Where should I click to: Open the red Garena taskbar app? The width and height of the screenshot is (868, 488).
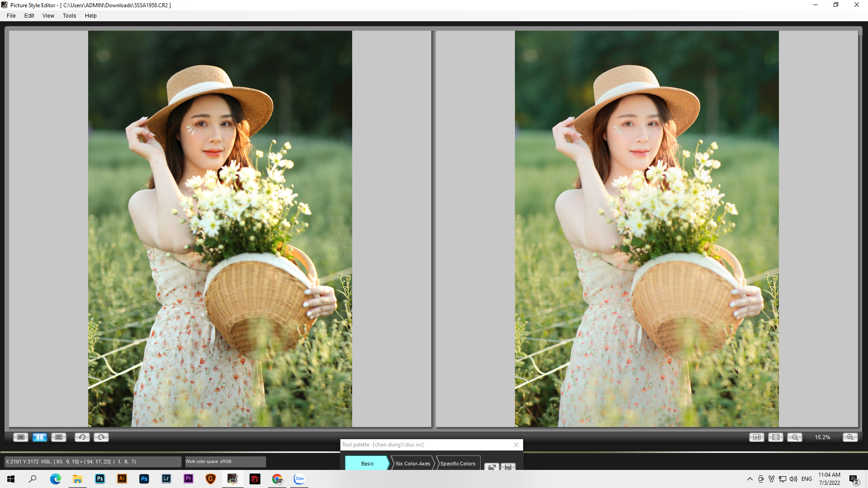[x=255, y=479]
